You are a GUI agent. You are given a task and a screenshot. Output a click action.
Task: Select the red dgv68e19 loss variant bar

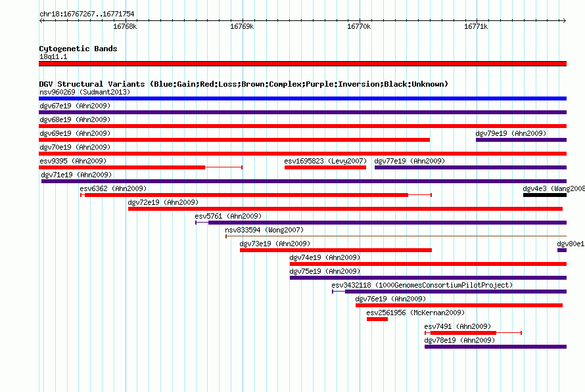302,126
